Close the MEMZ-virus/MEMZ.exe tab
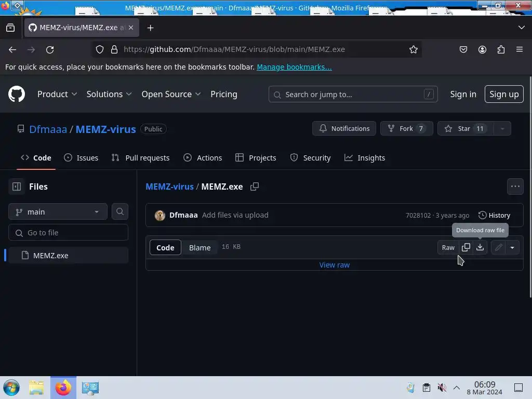This screenshot has height=399, width=532. point(131,28)
